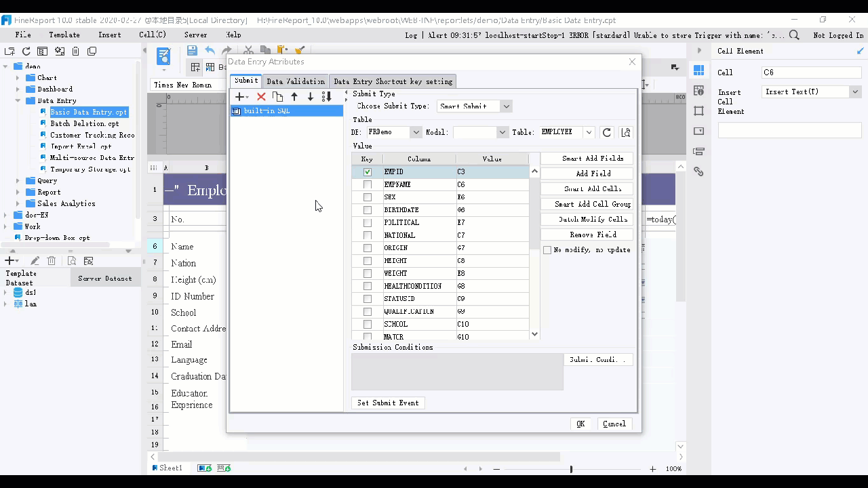This screenshot has height=488, width=868.
Task: Delete the selected file in the directory toolbar
Action: [x=75, y=51]
